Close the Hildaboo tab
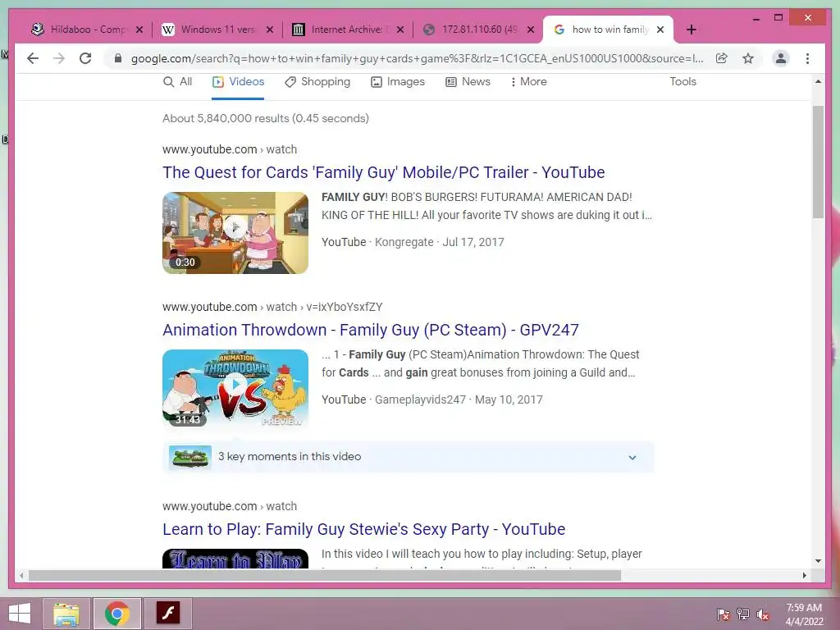 [x=139, y=30]
